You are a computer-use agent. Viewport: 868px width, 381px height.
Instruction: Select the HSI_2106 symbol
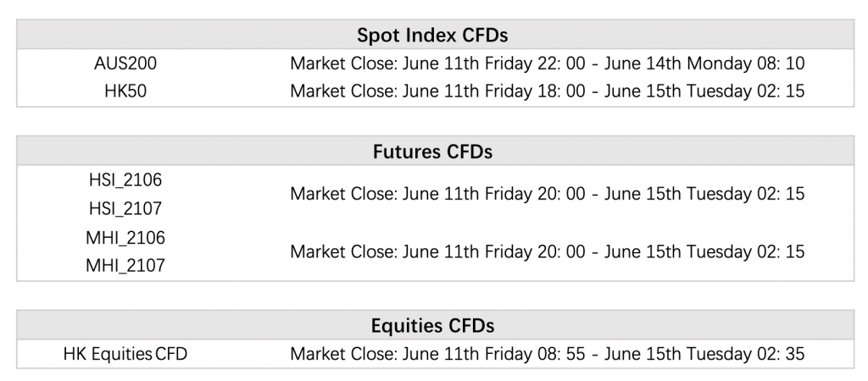(x=125, y=180)
